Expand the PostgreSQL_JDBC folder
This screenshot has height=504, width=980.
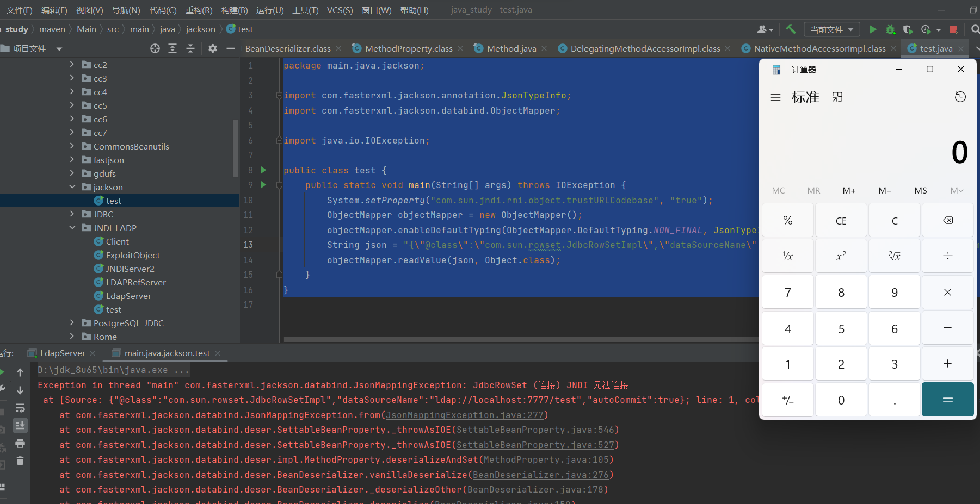coord(72,322)
